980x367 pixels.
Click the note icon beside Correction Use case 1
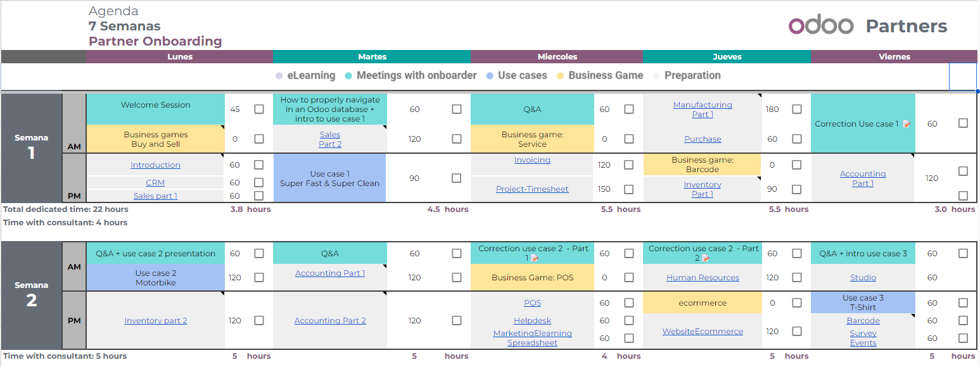coord(906,124)
